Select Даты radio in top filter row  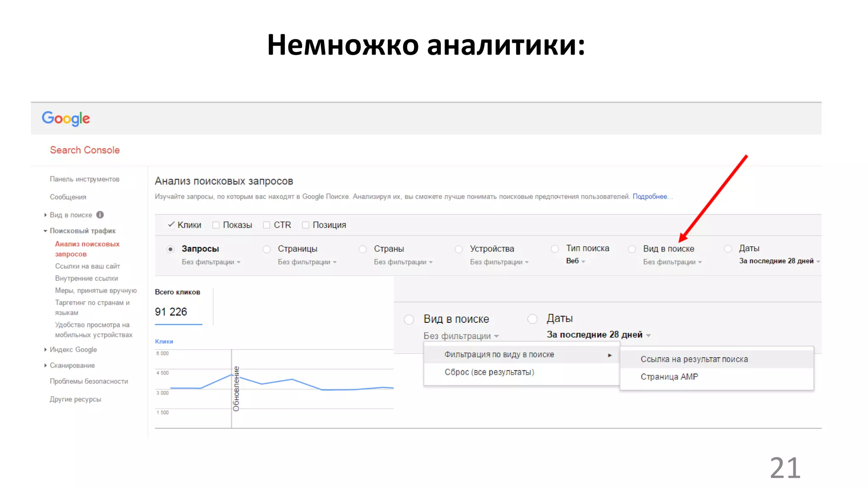point(728,249)
